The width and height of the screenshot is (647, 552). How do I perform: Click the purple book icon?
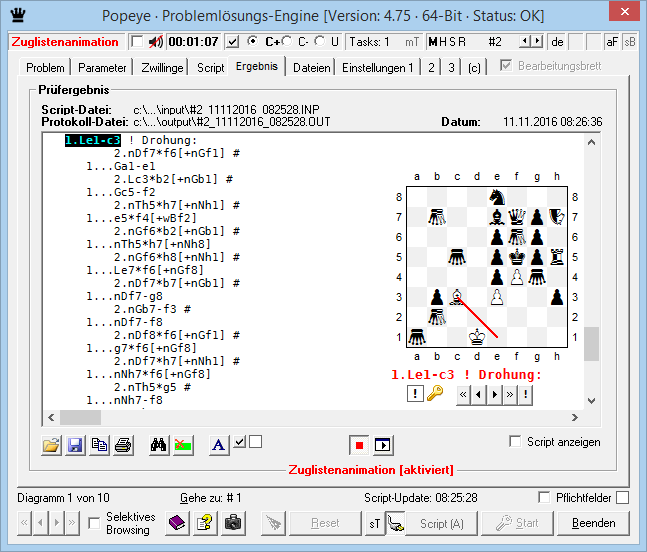coord(177,522)
